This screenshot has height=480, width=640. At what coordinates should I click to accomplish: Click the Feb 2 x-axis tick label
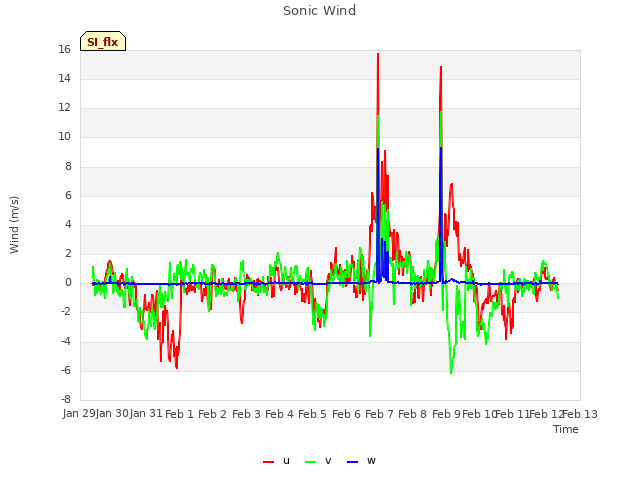[212, 414]
